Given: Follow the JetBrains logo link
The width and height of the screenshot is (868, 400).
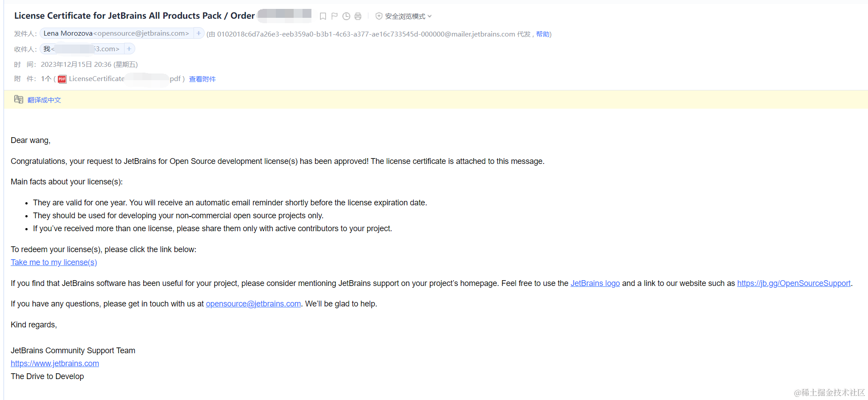Looking at the screenshot, I should point(595,283).
